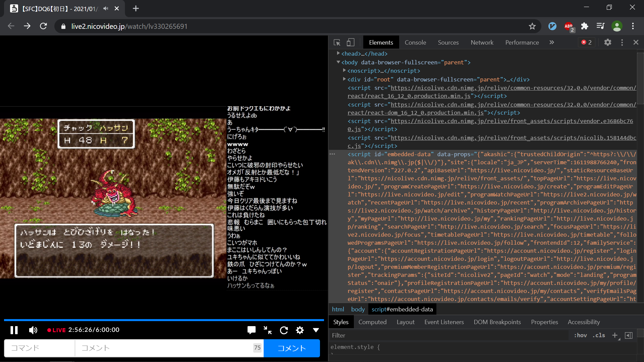Viewport: 644px width, 362px height.
Task: Open a new browser tab
Action: (x=136, y=8)
